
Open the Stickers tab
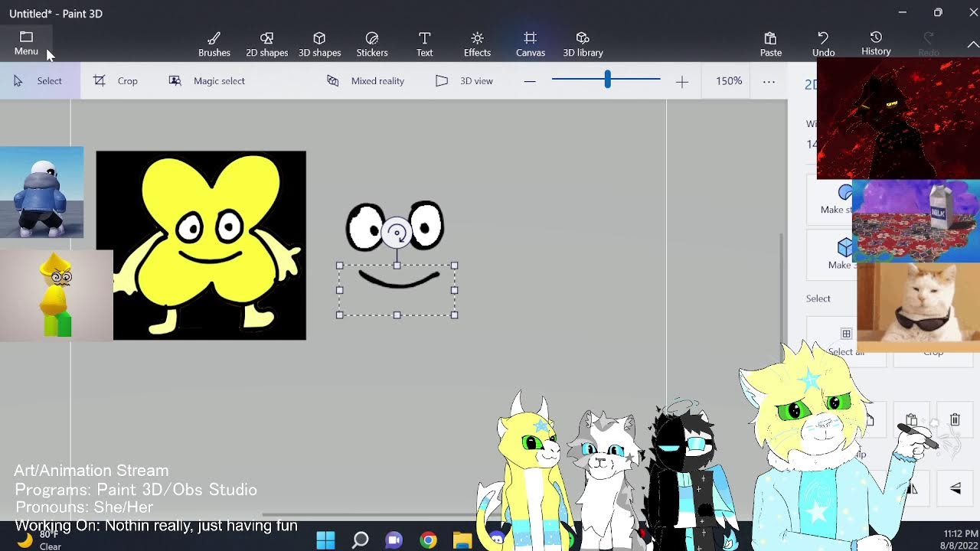click(372, 44)
